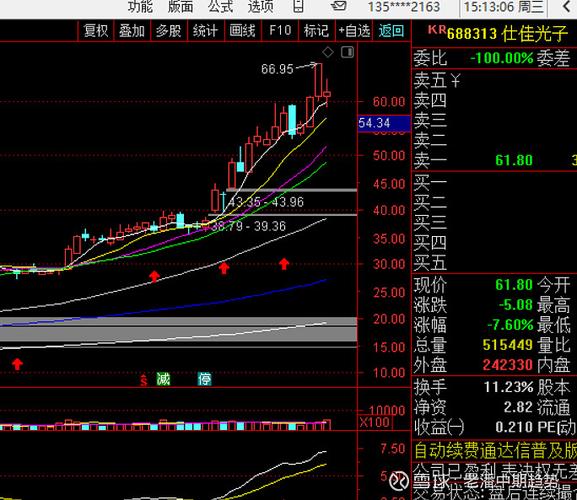Click the 复权 toolbar button

tap(96, 31)
